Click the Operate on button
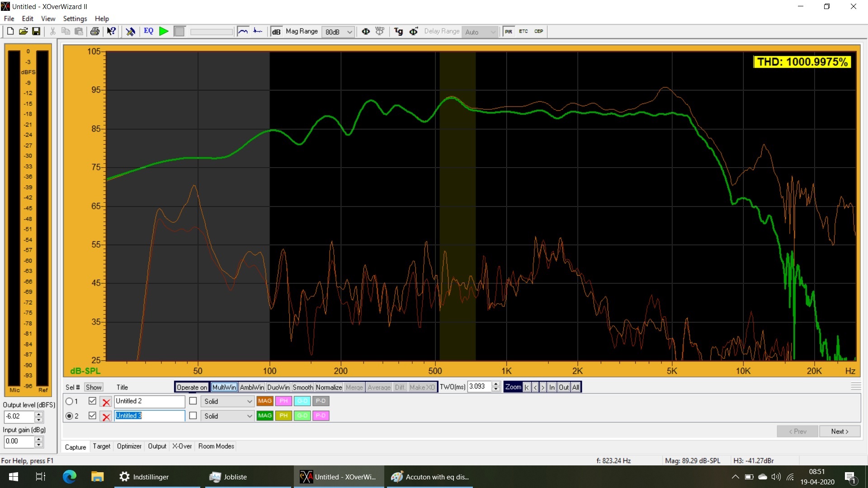 [x=192, y=387]
